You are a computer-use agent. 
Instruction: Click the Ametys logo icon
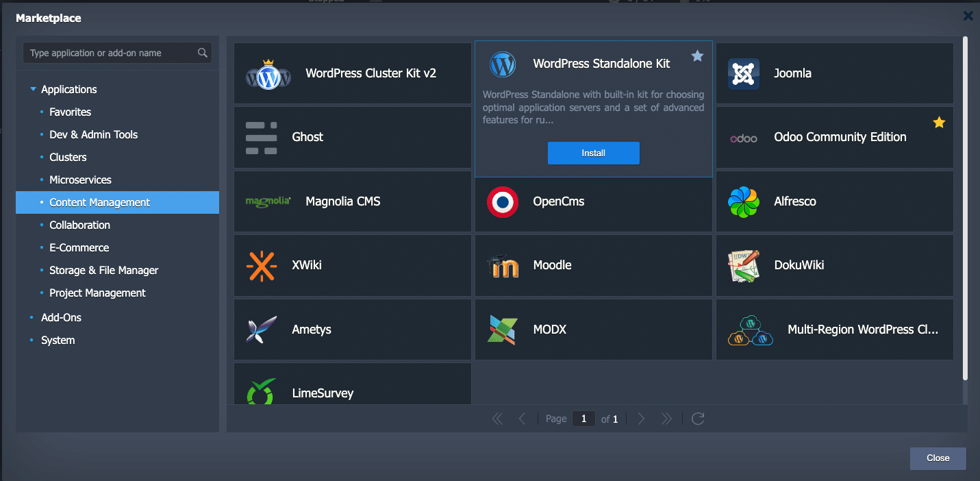(262, 330)
